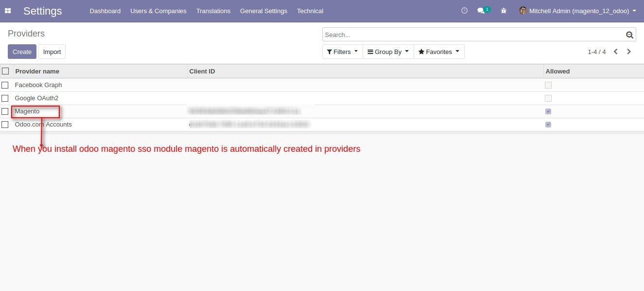Go to next page arrow
The width and height of the screenshot is (644, 291).
629,52
